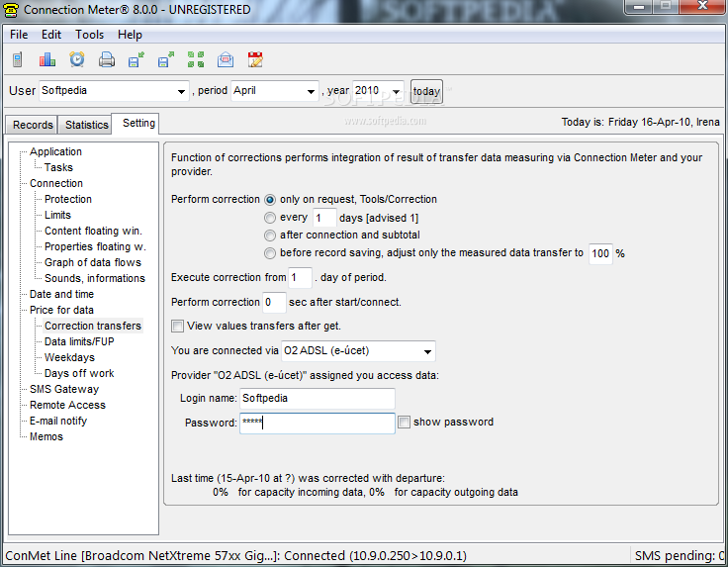Click the four green arrows icon

(x=196, y=59)
